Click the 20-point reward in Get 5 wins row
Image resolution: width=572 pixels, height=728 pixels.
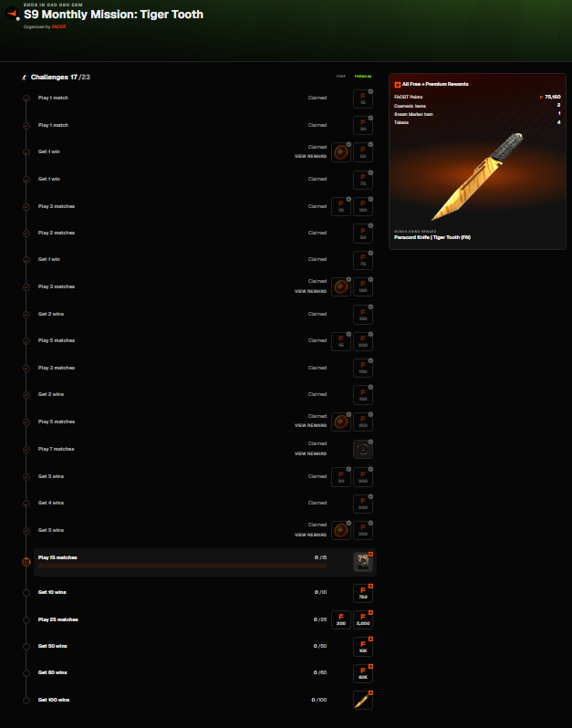point(341,477)
